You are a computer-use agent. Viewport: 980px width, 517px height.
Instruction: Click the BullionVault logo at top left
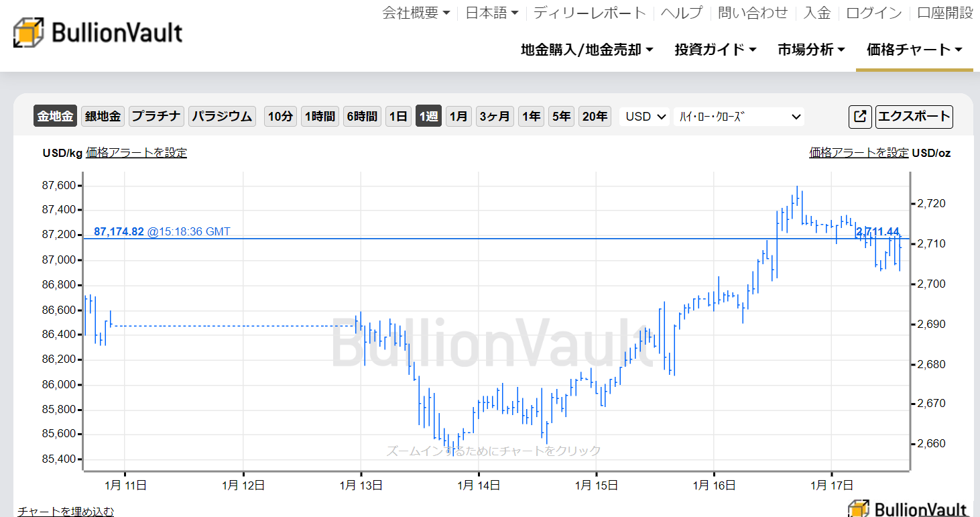98,32
